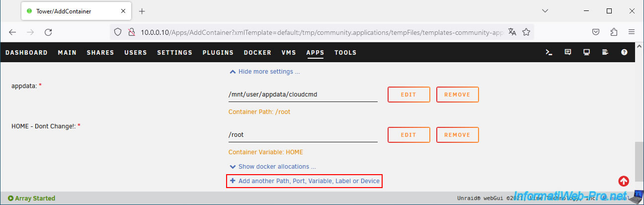The height and width of the screenshot is (205, 644).
Task: Bookmark this page with the star
Action: point(526,32)
